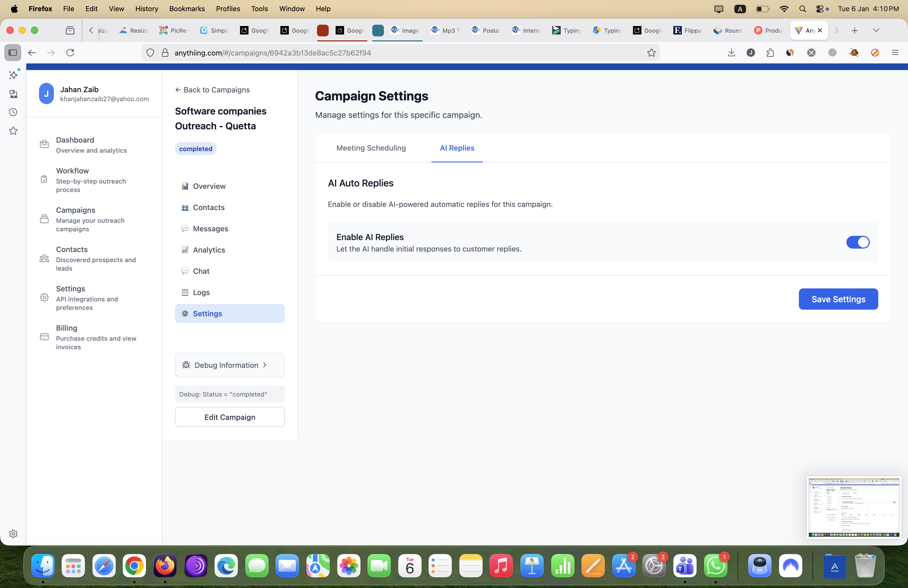Click the Edit Campaign button
The height and width of the screenshot is (588, 908).
click(230, 417)
